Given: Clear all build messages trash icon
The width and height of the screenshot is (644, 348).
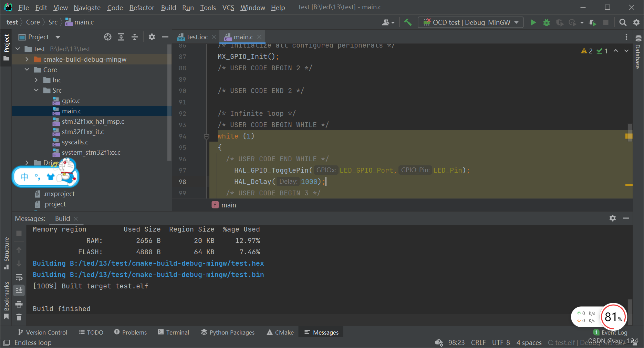Looking at the screenshot, I should (19, 317).
